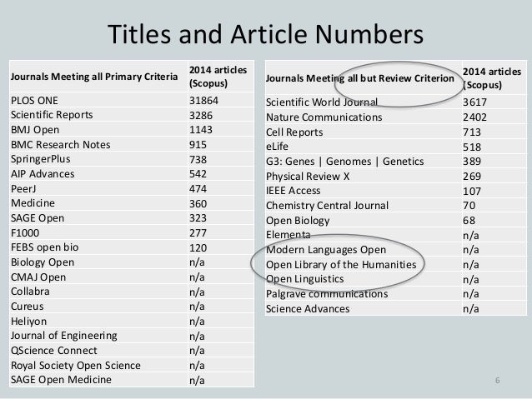The image size is (532, 399).
Task: Click the value 107
Action: coord(472,192)
